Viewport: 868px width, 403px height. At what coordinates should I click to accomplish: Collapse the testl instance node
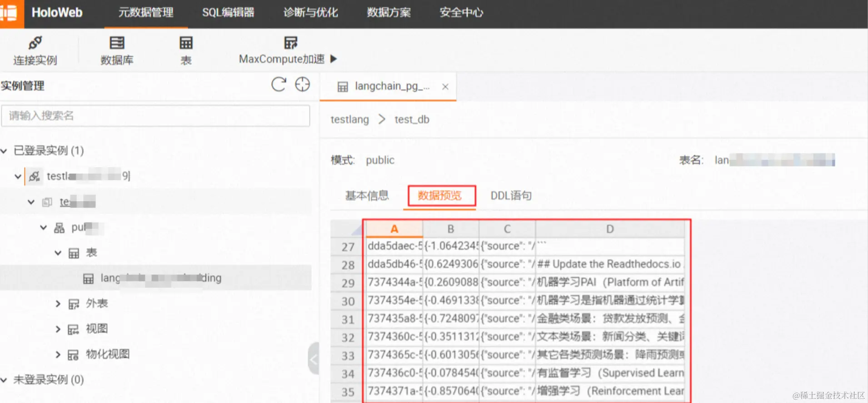click(18, 176)
